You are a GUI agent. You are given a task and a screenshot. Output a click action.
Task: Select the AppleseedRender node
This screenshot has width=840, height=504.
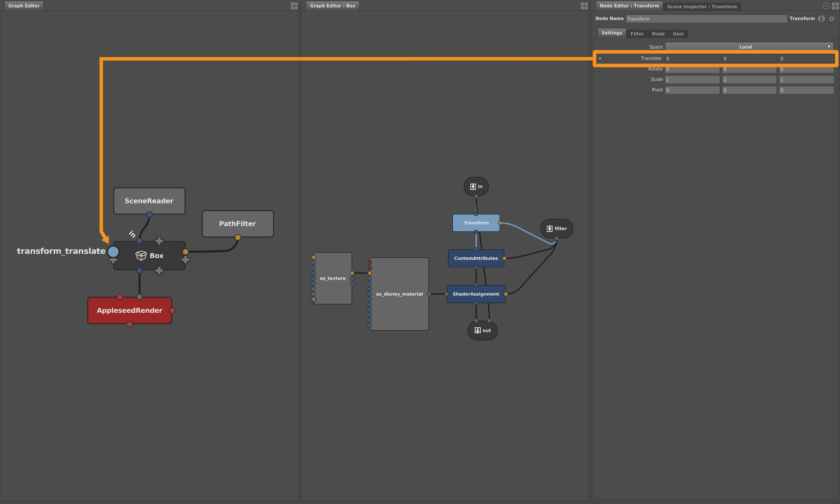[x=129, y=310]
